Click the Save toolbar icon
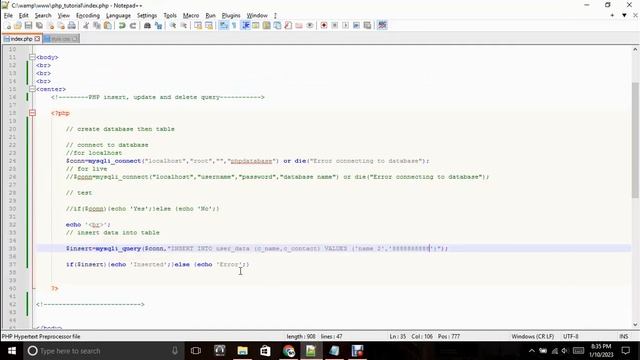Screen dimensions: 640x360 click(x=29, y=26)
